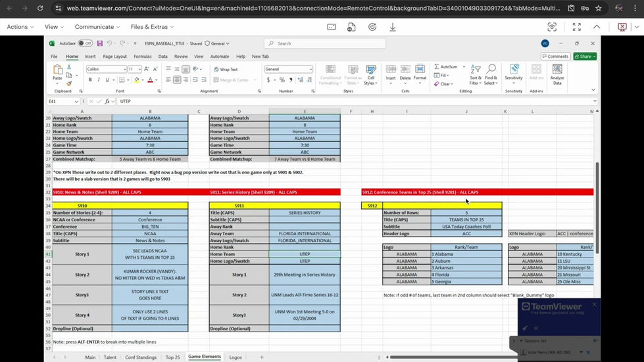Click the Cut scissors icon
This screenshot has height=362, width=644.
tap(69, 67)
